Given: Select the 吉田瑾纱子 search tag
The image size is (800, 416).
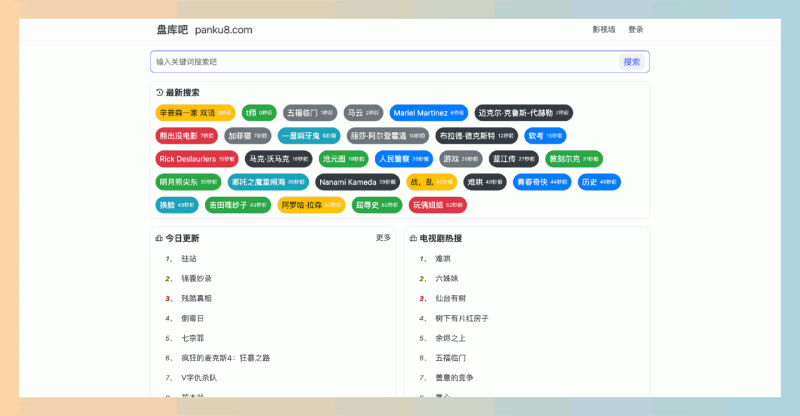Looking at the screenshot, I should click(238, 205).
